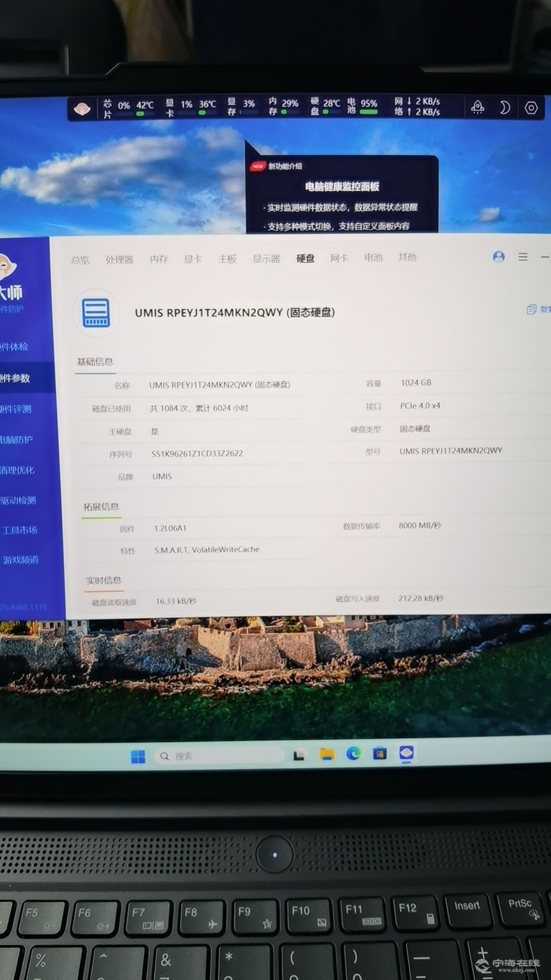
Task: Open the 显卡 tab
Action: [x=193, y=259]
